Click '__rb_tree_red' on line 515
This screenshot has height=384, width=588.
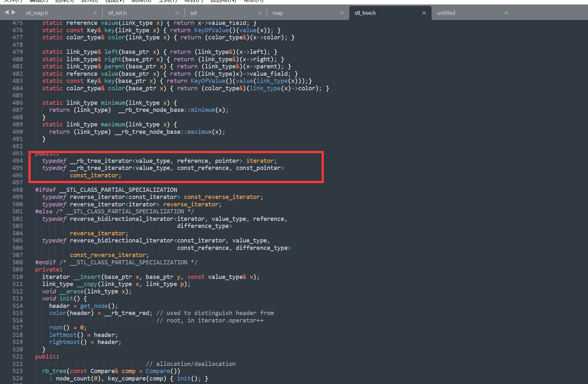click(x=127, y=313)
